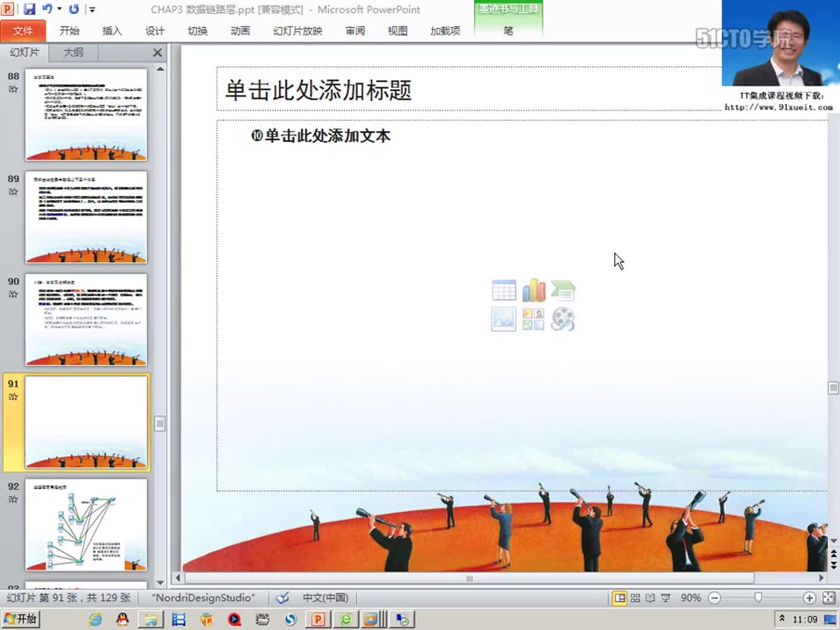840x630 pixels.
Task: Click 中文(中国) language indicator
Action: click(325, 598)
